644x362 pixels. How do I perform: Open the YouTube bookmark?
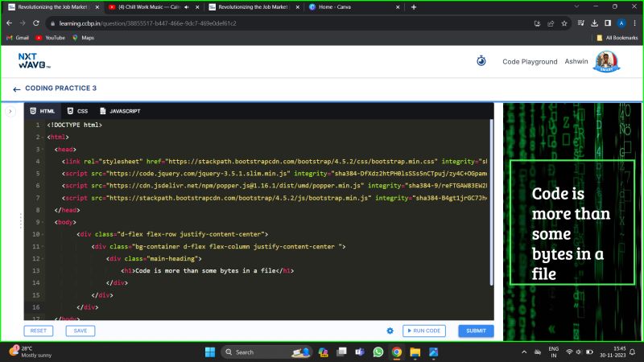click(x=50, y=38)
